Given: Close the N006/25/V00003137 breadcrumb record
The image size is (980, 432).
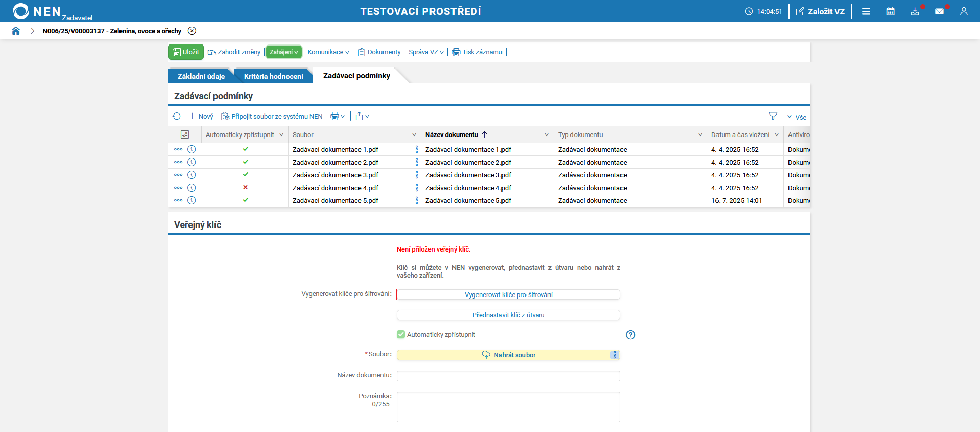Looking at the screenshot, I should (192, 31).
